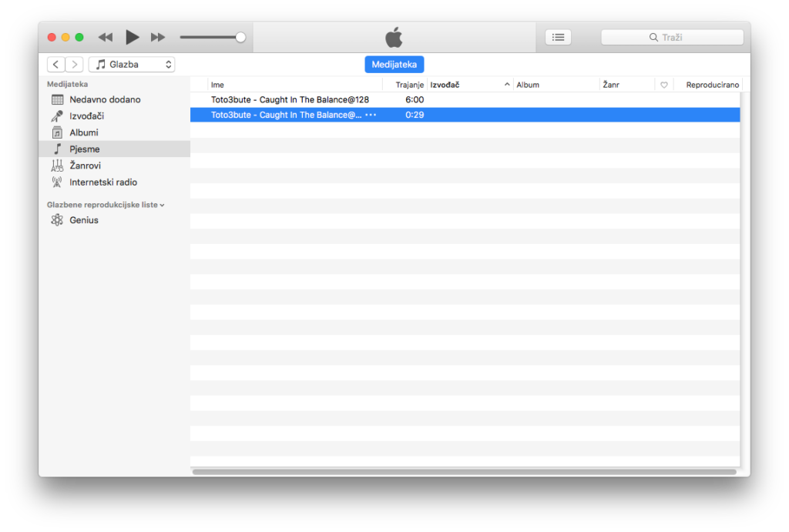Select Izvođači with the microphone icon

[x=86, y=116]
